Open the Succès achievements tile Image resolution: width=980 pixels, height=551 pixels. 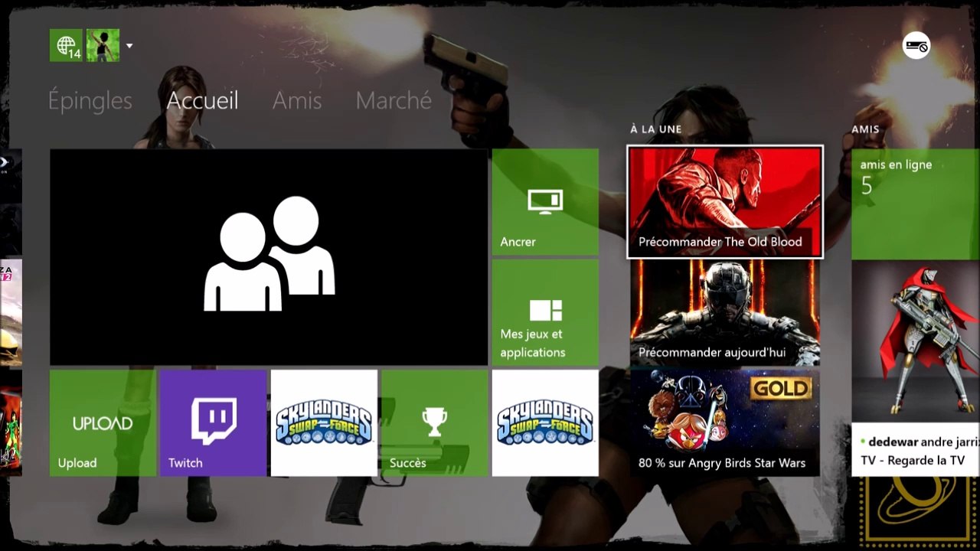(x=435, y=423)
